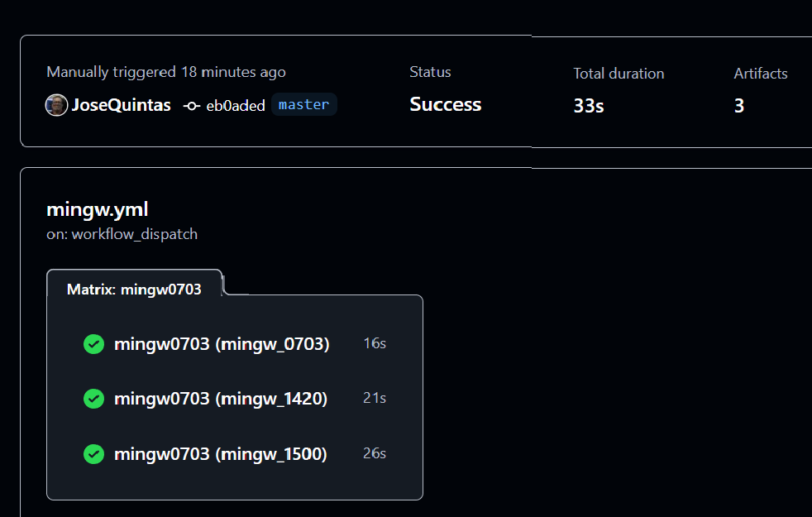Image resolution: width=812 pixels, height=517 pixels.
Task: Click the Success status text
Action: tap(445, 104)
